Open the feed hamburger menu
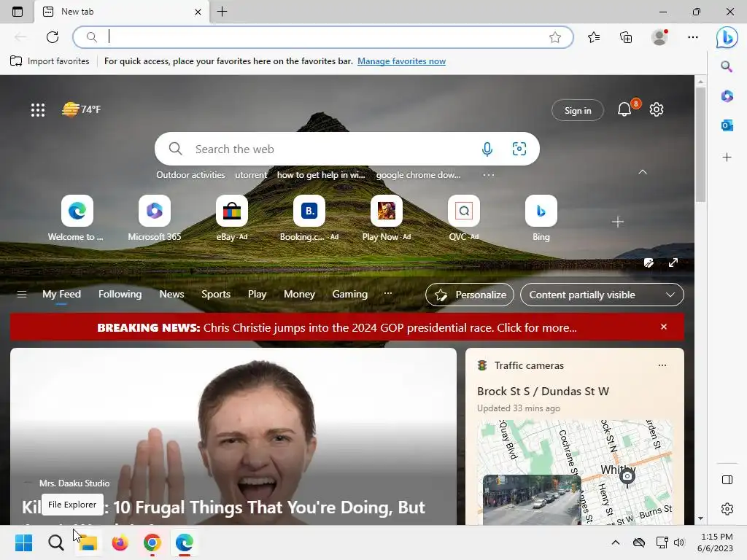This screenshot has width=747, height=560. pos(21,295)
